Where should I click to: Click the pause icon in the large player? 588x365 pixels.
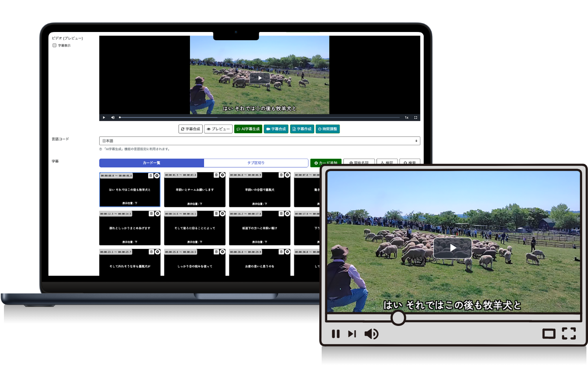tap(335, 334)
